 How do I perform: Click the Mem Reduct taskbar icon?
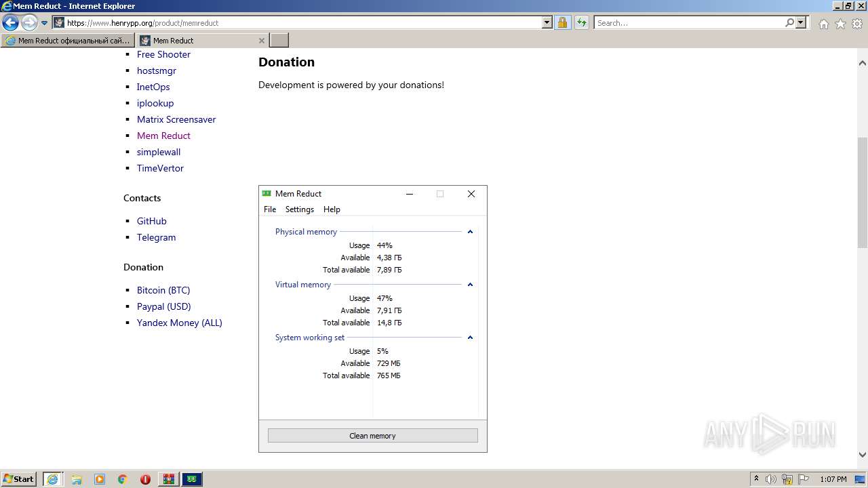[192, 479]
